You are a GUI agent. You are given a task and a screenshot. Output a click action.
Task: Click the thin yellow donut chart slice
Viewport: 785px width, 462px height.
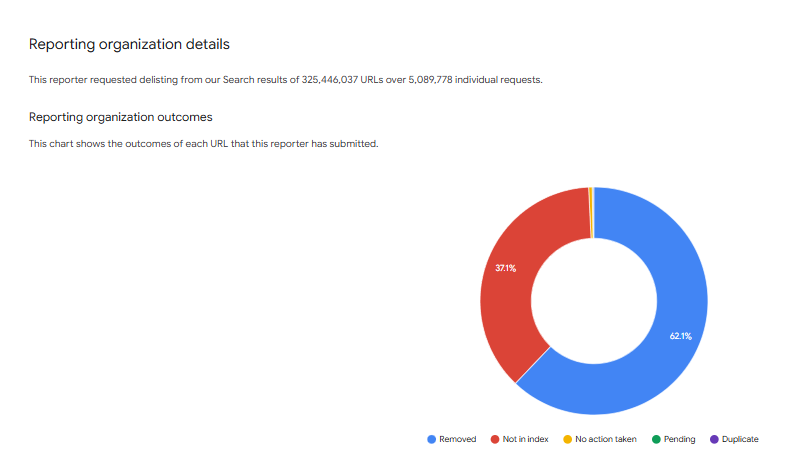coord(591,213)
